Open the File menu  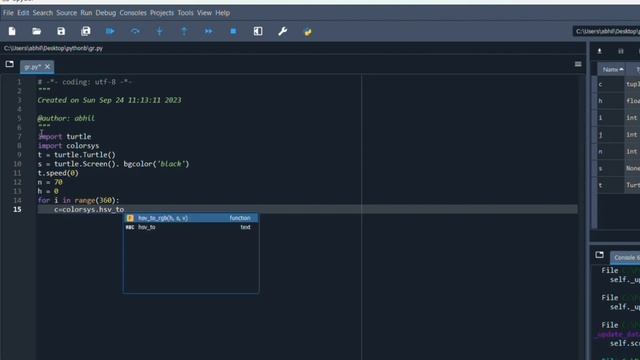click(8, 13)
